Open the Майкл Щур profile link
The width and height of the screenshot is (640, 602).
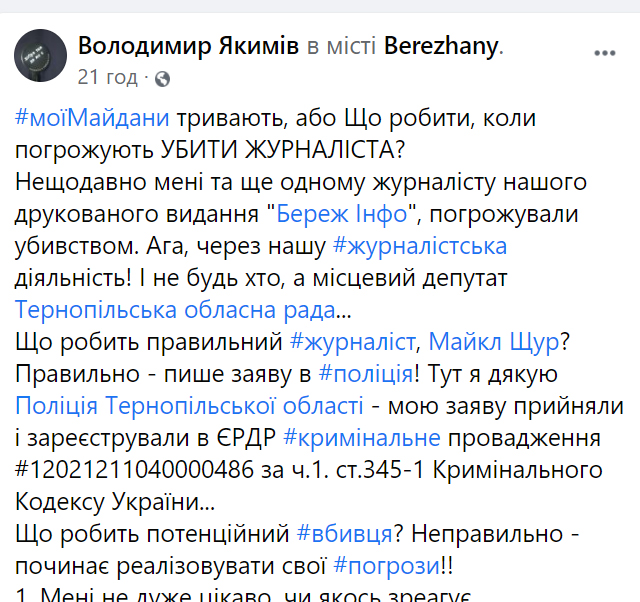(493, 342)
